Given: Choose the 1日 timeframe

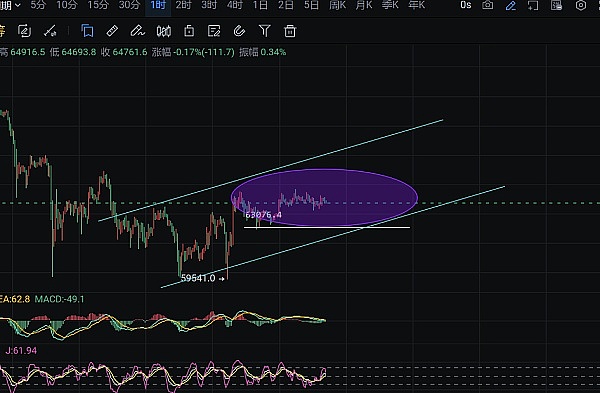Looking at the screenshot, I should coord(260,5).
